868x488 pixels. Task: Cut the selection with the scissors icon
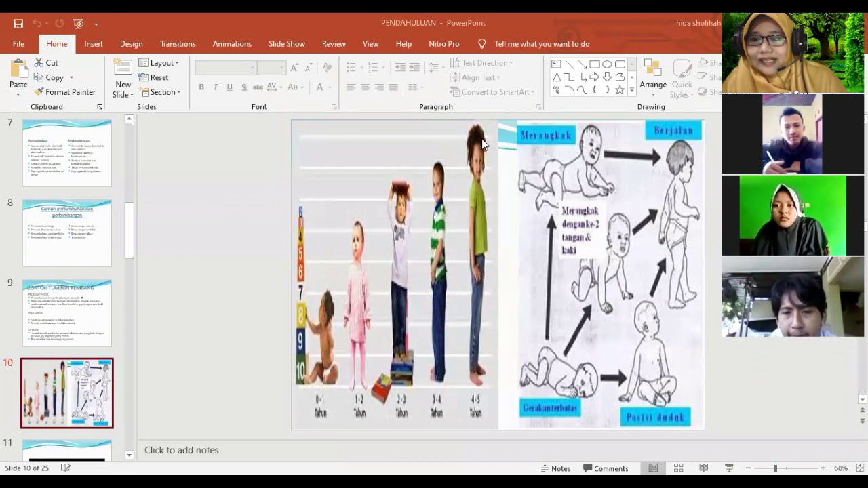click(x=46, y=62)
